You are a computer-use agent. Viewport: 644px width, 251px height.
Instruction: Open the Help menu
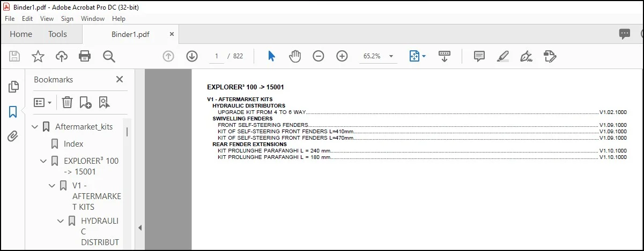click(x=119, y=18)
